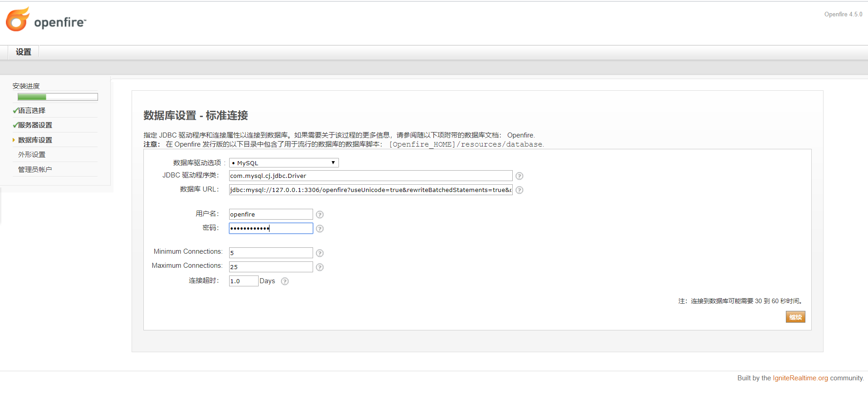Select 数据库设置 step in sidebar
The image size is (868, 408).
[35, 140]
